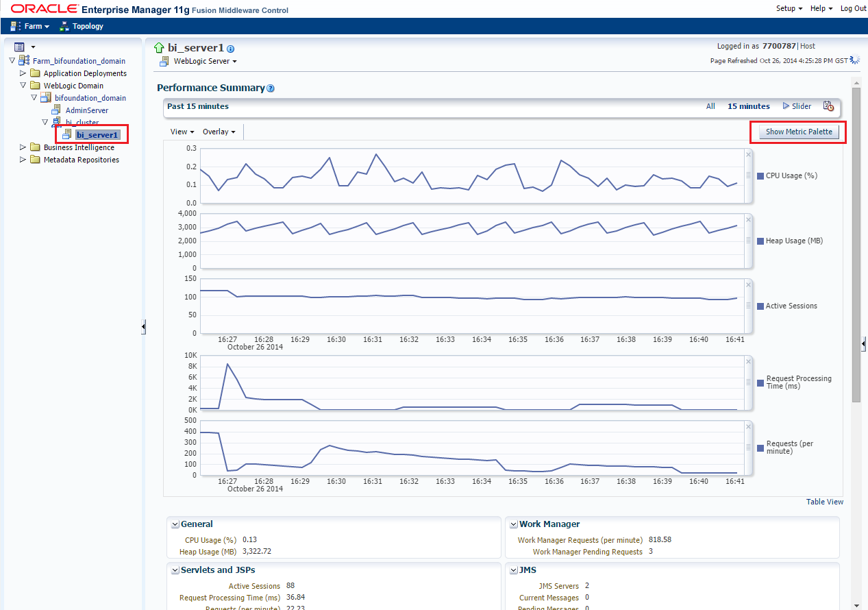Open the WebLogic Server dropdown menu
Viewport: 868px width, 610px height.
(205, 61)
